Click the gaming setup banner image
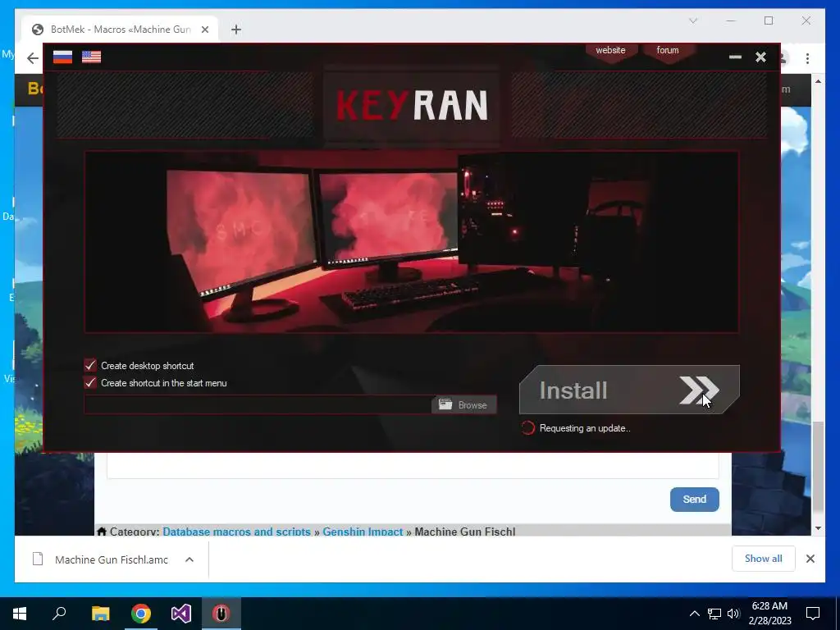Viewport: 840px width, 630px height. [412, 242]
